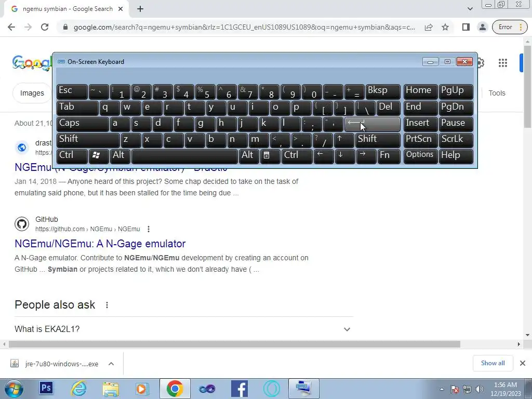The width and height of the screenshot is (532, 399).
Task: Toggle the left Ctrl key on-screen
Action: click(x=72, y=156)
